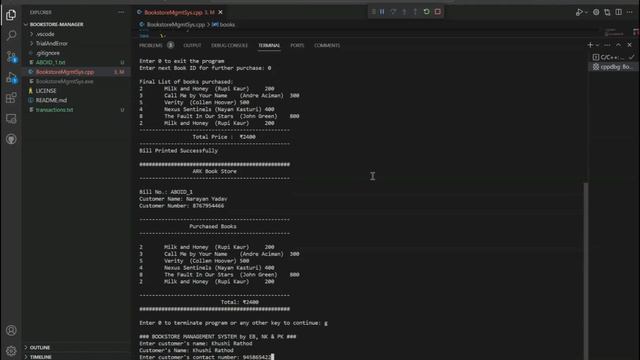Open changes compare icon in editor toolbar
The height and width of the screenshot is (360, 640).
coord(607,12)
